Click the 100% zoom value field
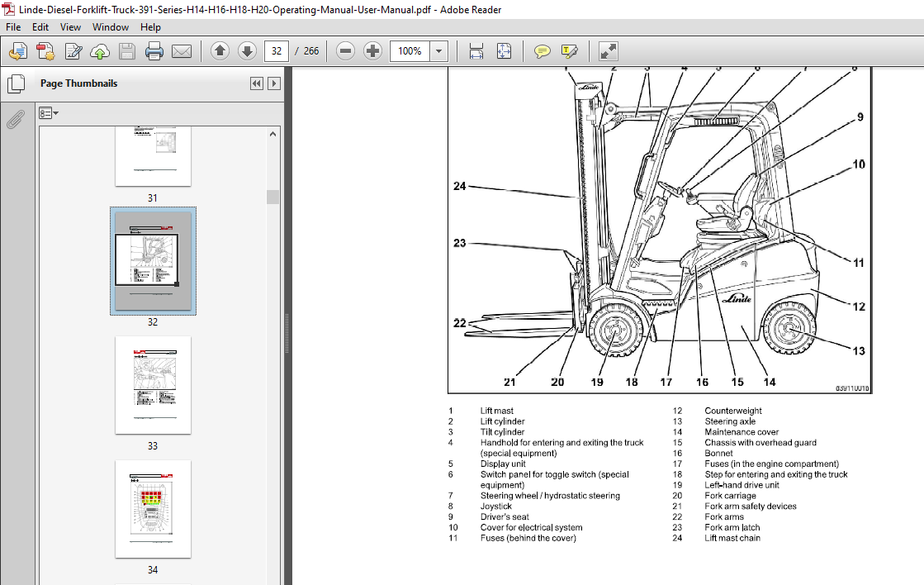 coord(410,51)
